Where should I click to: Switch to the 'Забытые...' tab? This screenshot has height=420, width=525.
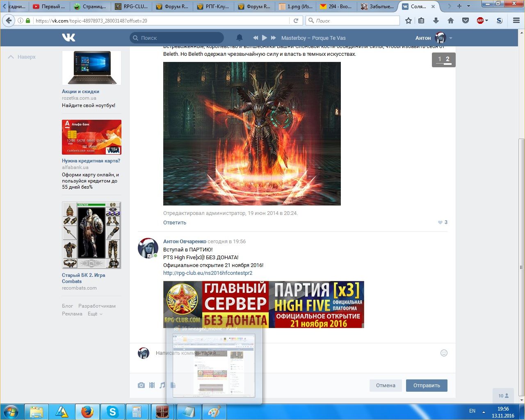pyautogui.click(x=377, y=6)
